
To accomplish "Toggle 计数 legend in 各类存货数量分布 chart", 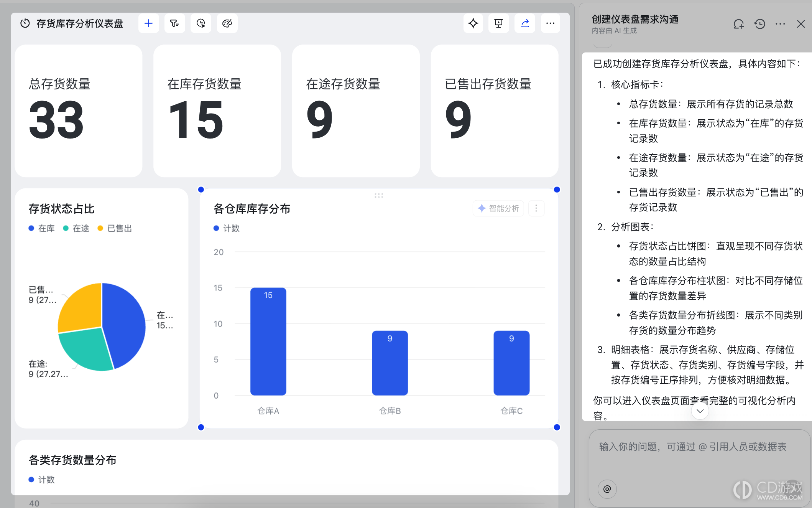I will [x=42, y=480].
